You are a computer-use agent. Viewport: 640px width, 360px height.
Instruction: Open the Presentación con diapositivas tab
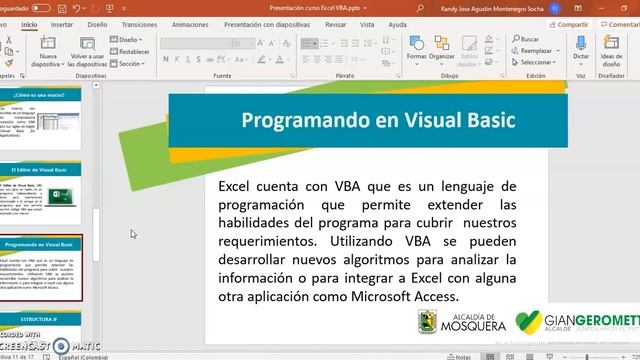(x=267, y=25)
